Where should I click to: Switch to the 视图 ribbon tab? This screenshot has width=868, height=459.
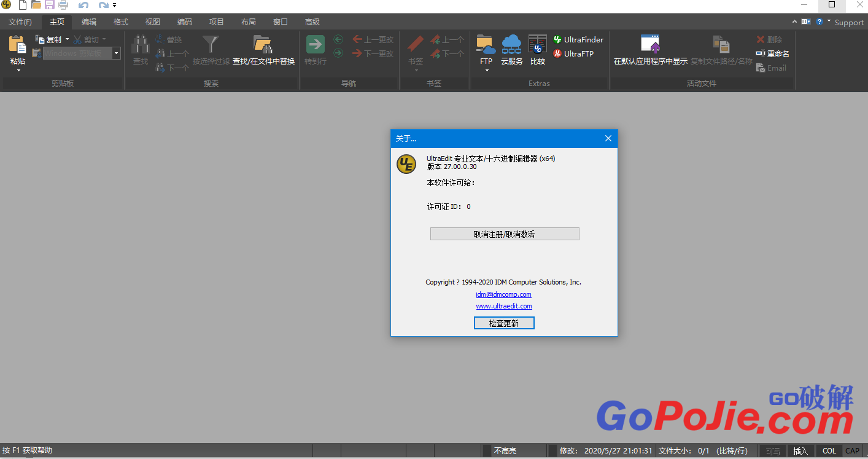[x=153, y=22]
